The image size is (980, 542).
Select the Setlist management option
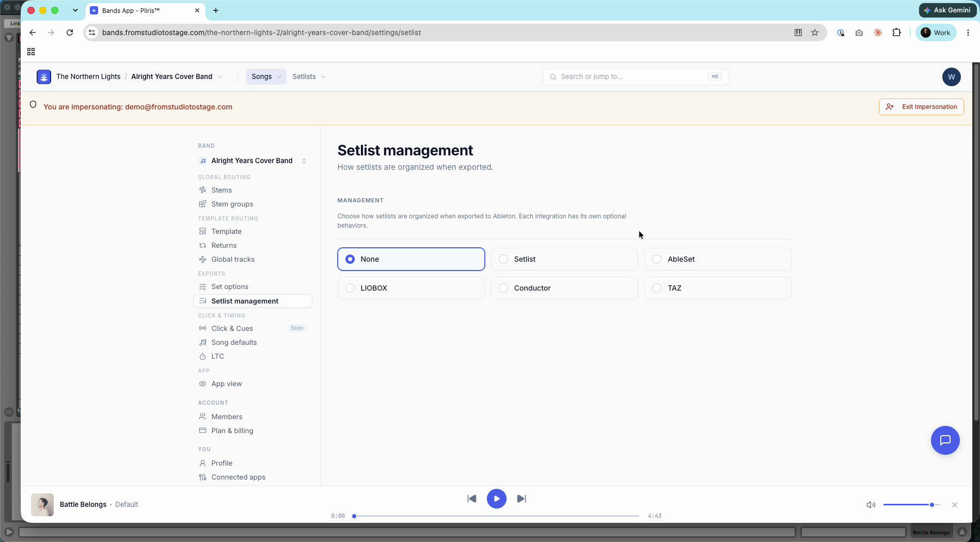coord(564,259)
